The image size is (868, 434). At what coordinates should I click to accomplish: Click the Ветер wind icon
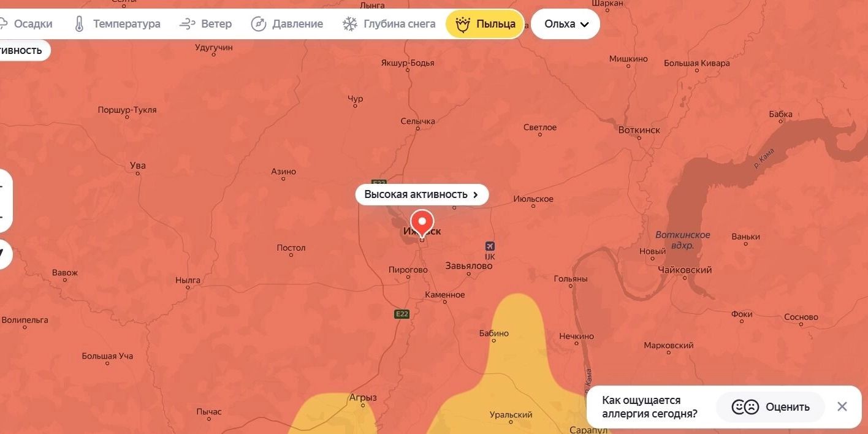187,24
